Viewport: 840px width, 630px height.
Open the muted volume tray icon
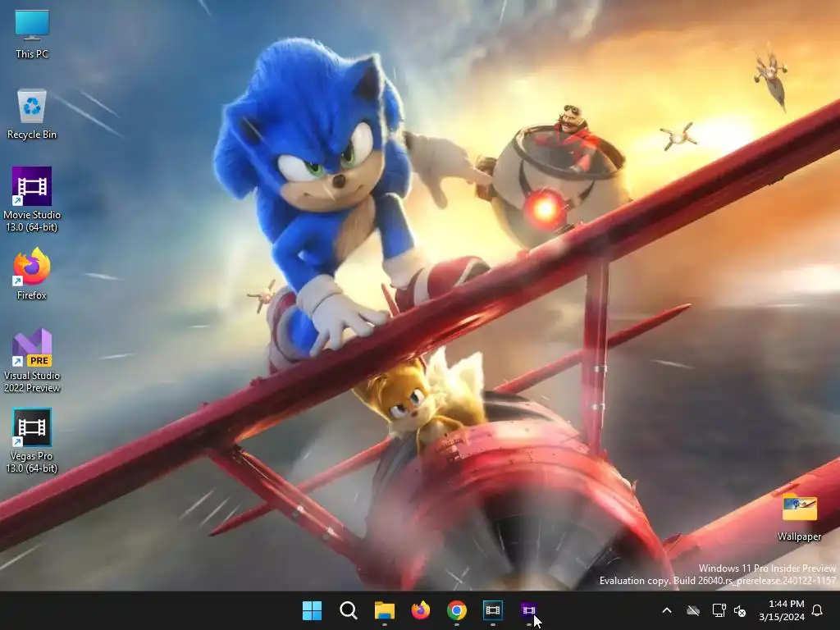pyautogui.click(x=740, y=610)
